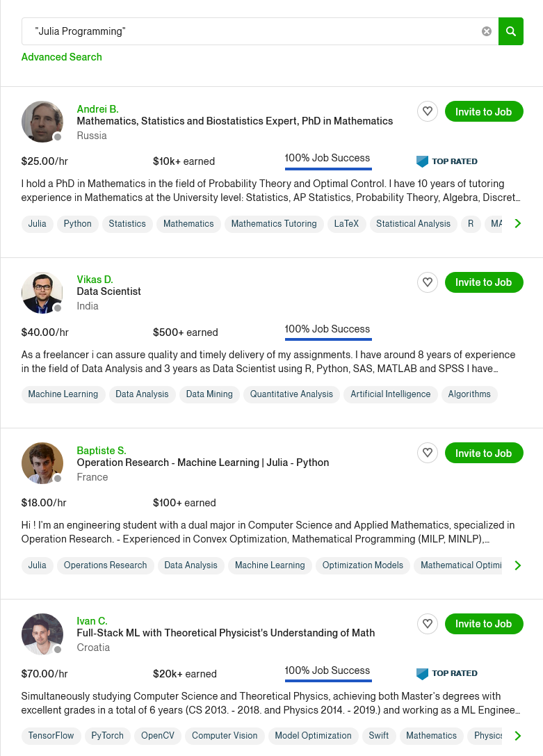Click the Machine Learning tag for Vikas D.
This screenshot has width=543, height=756.
point(63,394)
